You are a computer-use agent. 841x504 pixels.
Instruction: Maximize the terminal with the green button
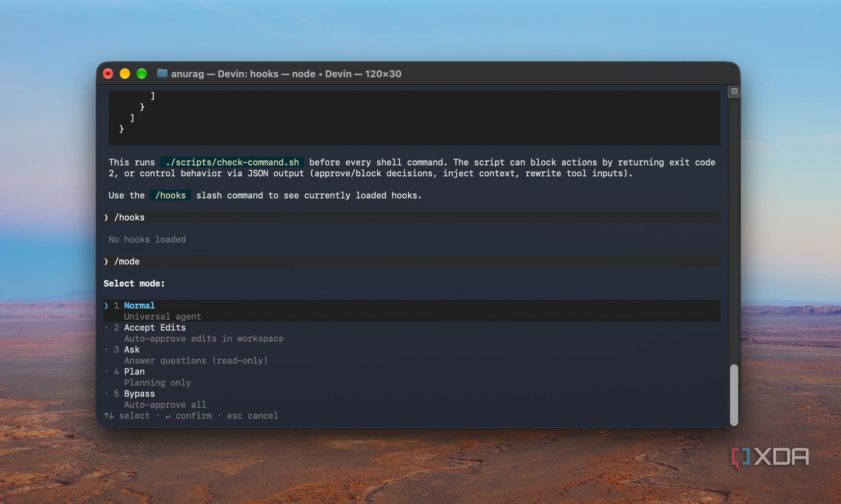coord(142,74)
